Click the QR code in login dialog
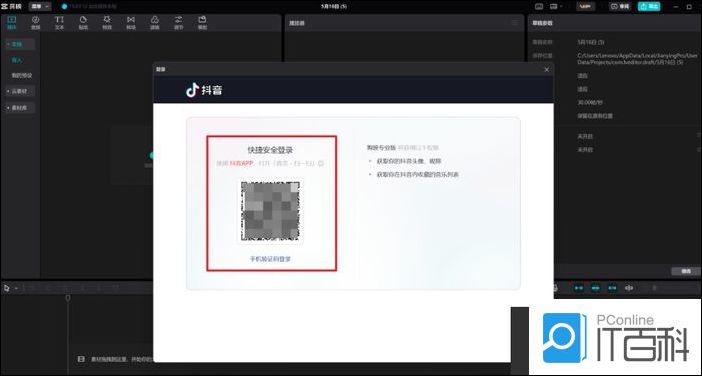This screenshot has height=376, width=702. coord(270,210)
